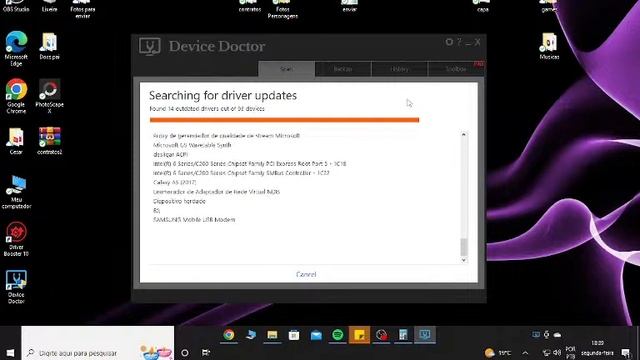
Task: Select Google Chrome desktop shortcut
Action: click(16, 96)
